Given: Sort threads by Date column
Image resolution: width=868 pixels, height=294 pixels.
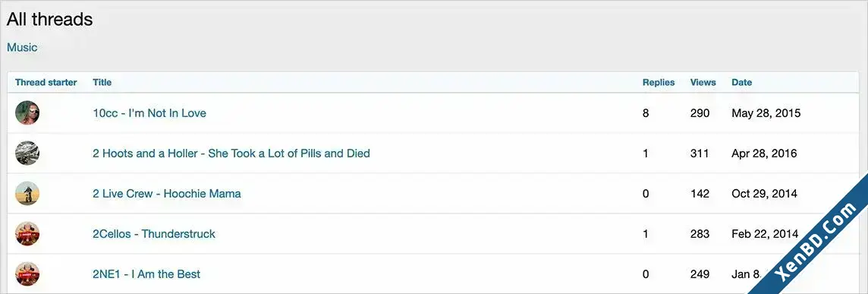Looking at the screenshot, I should coord(742,82).
